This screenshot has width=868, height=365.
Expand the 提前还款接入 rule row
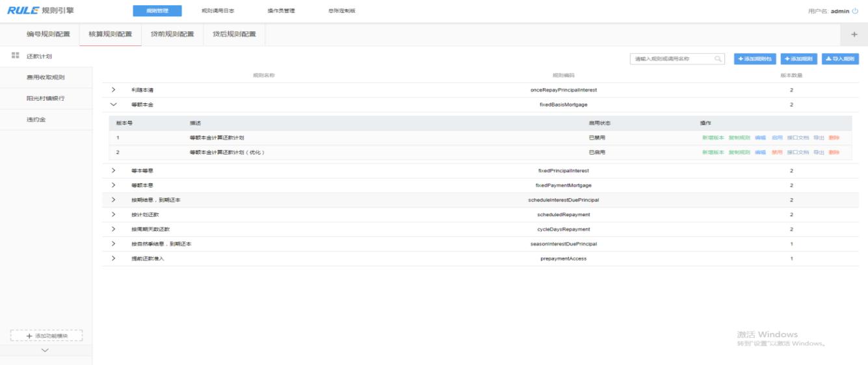click(x=114, y=258)
